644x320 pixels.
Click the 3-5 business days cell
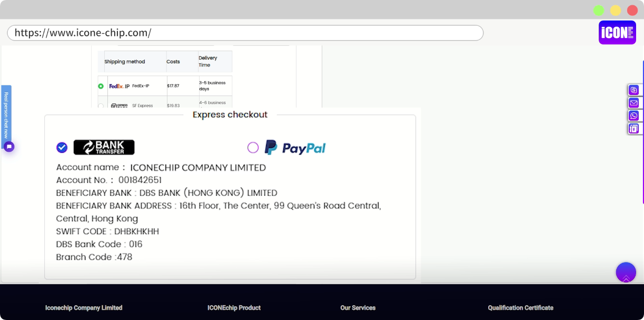pyautogui.click(x=212, y=86)
